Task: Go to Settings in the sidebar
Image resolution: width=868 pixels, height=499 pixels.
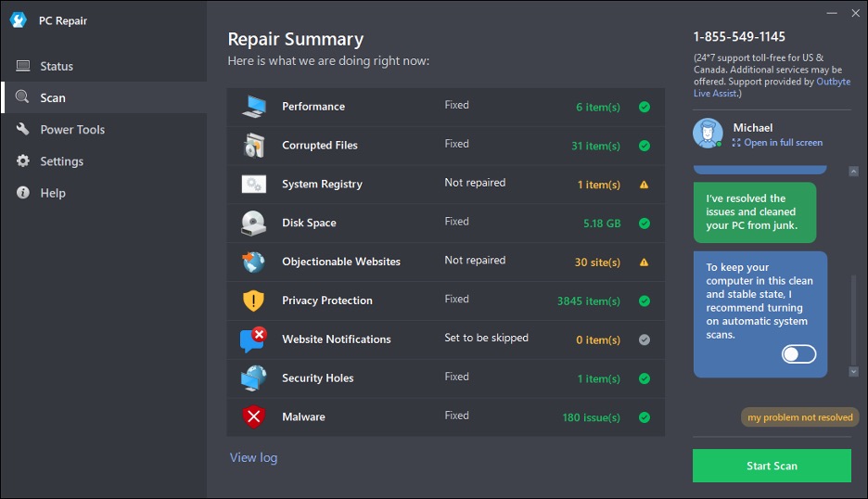Action: (x=61, y=161)
